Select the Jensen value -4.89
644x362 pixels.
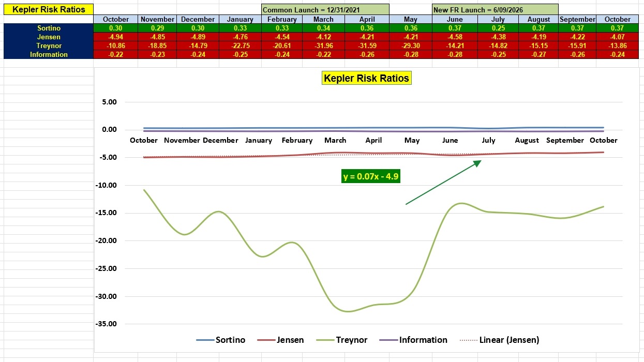coord(198,37)
